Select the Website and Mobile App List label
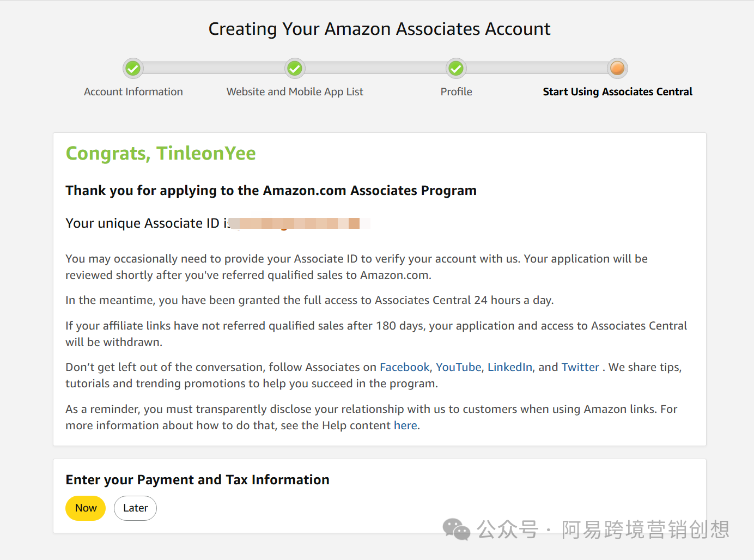754x560 pixels. pyautogui.click(x=295, y=92)
